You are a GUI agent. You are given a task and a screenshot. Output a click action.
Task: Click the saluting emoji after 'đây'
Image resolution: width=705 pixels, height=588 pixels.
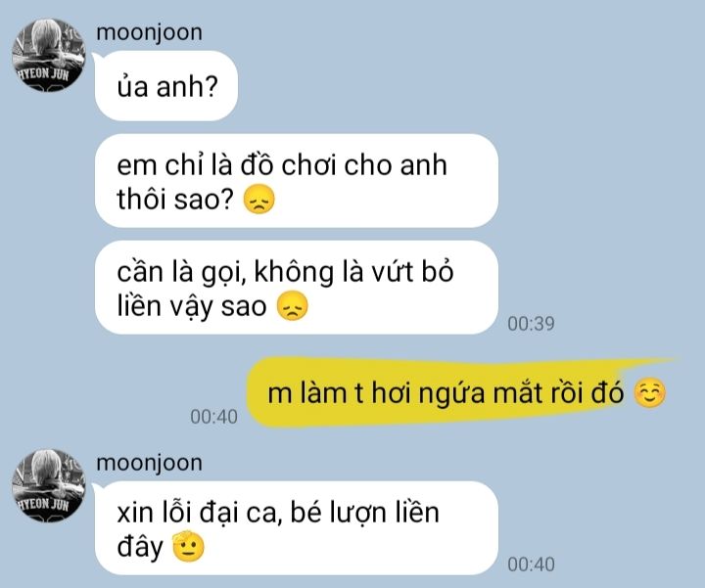click(x=188, y=546)
